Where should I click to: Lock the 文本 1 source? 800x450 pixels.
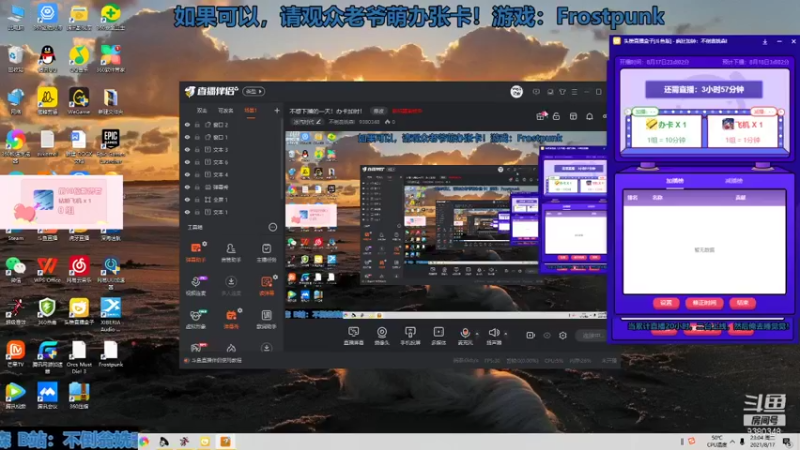pos(197,212)
